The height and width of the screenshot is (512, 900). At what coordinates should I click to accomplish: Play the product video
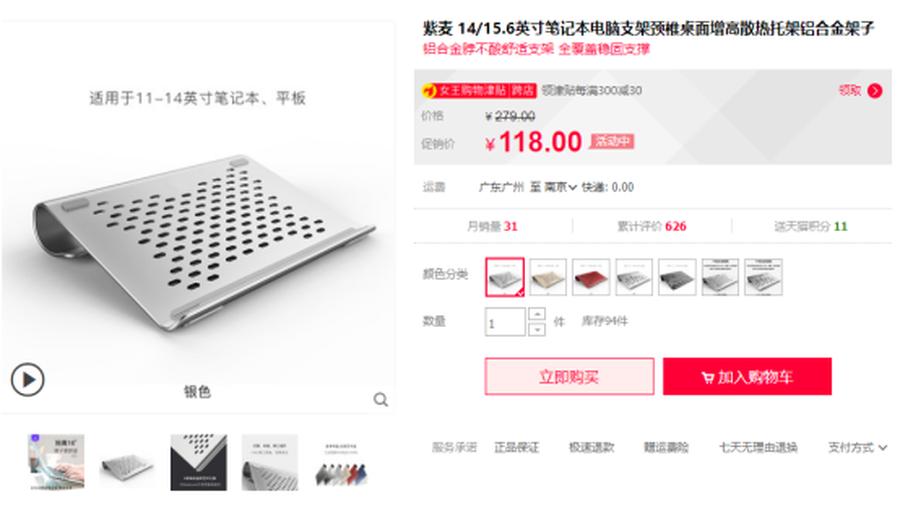[28, 379]
